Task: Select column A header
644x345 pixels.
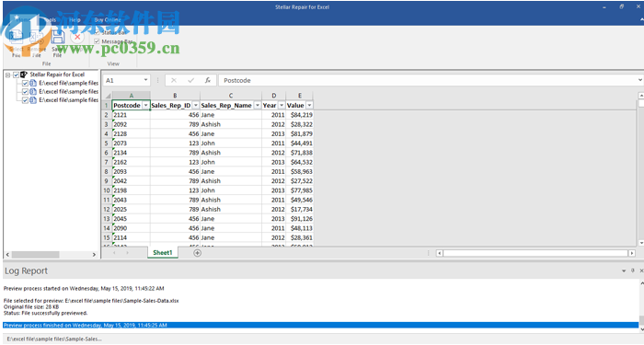Action: click(131, 96)
